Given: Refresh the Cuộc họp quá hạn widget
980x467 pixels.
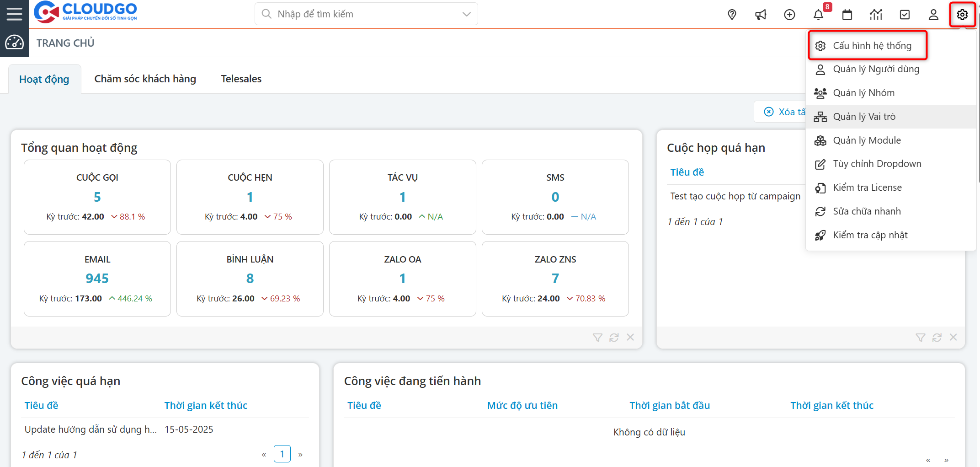Looking at the screenshot, I should (937, 338).
